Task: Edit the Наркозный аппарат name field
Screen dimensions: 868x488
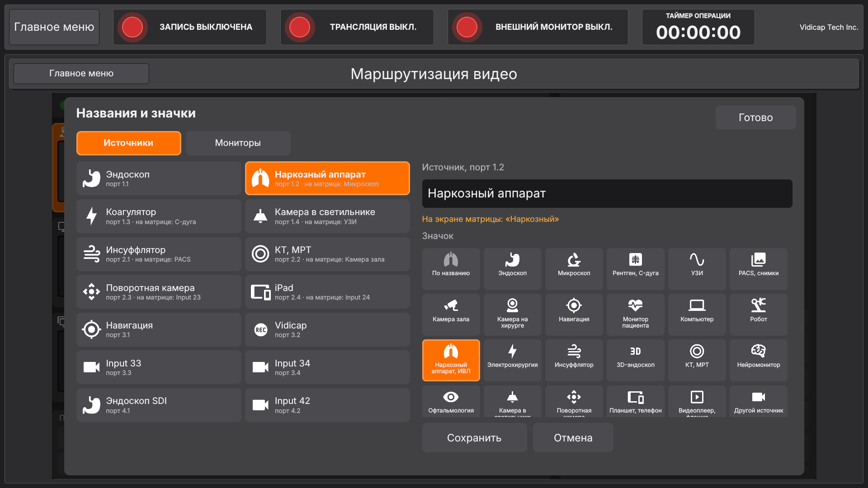Action: [x=607, y=193]
